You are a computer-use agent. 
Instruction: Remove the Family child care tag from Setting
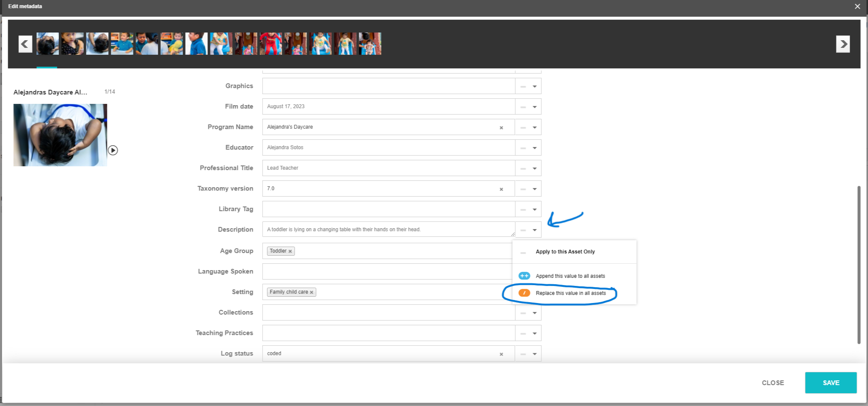pyautogui.click(x=312, y=292)
